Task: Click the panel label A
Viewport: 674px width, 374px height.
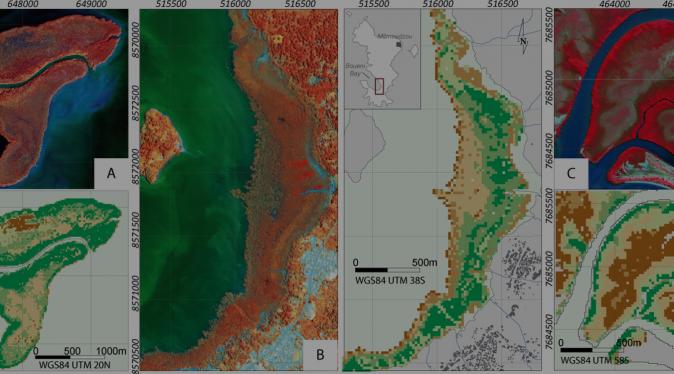Action: click(111, 173)
